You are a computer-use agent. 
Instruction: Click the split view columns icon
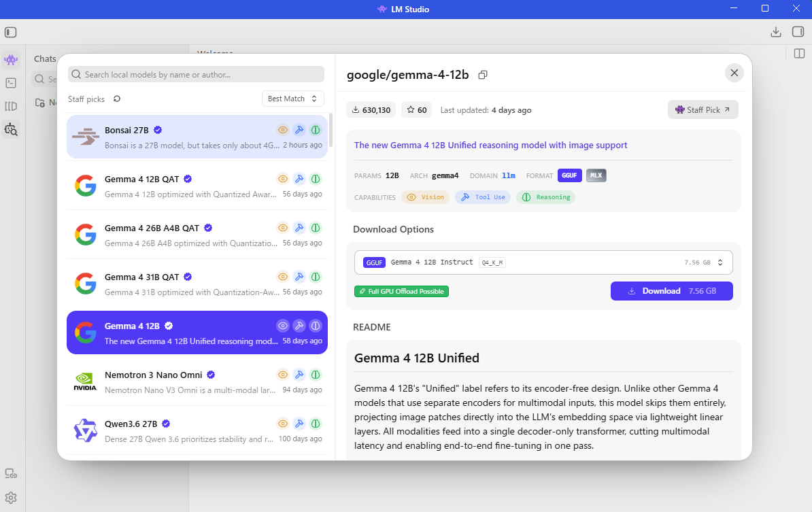click(799, 53)
